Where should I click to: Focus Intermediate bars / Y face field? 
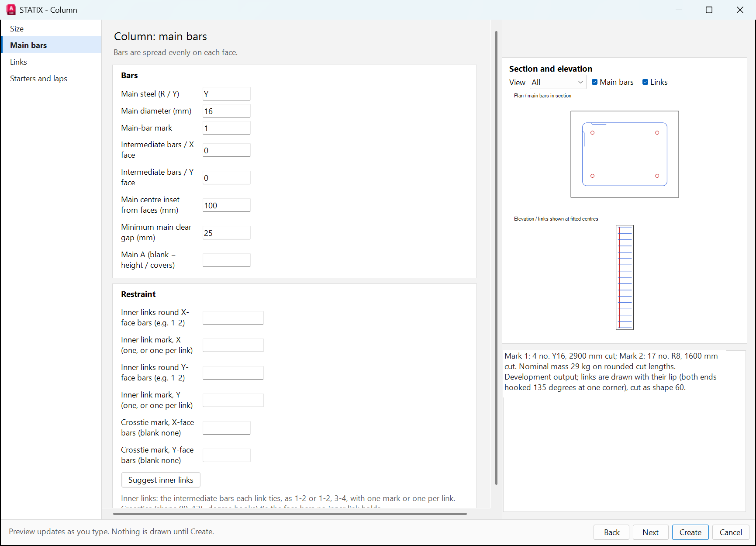point(226,178)
